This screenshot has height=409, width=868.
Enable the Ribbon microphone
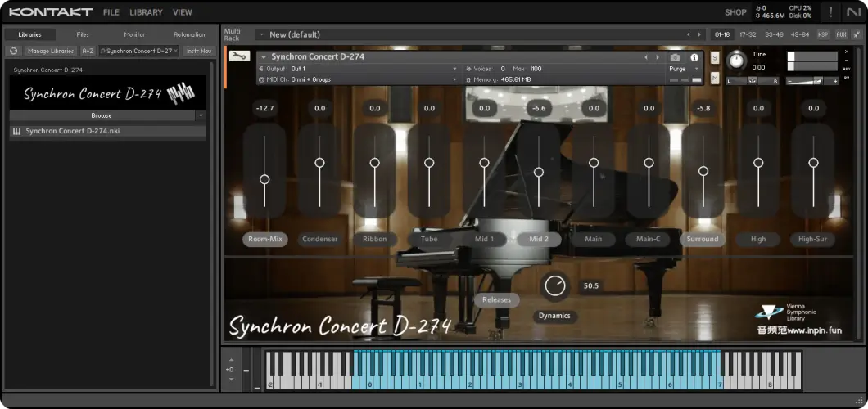point(375,240)
